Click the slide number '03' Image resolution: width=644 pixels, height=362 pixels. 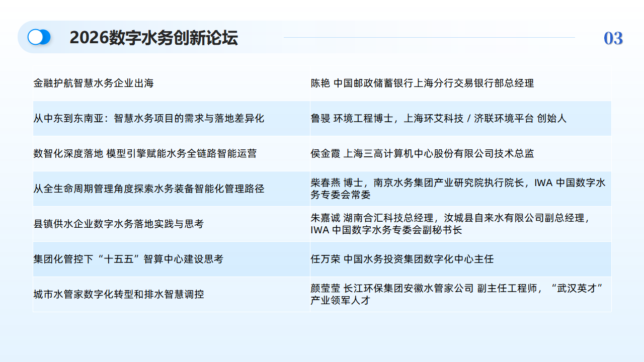(613, 38)
